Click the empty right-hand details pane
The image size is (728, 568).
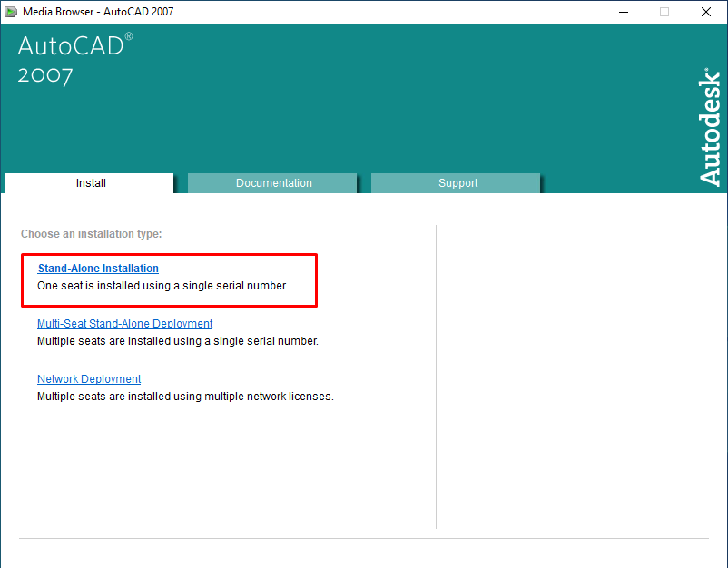(581, 372)
